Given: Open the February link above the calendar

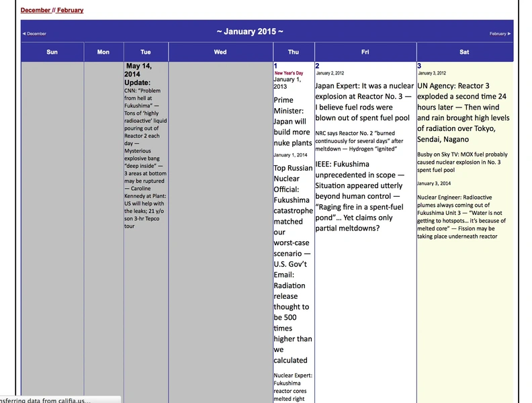Looking at the screenshot, I should coord(71,10).
